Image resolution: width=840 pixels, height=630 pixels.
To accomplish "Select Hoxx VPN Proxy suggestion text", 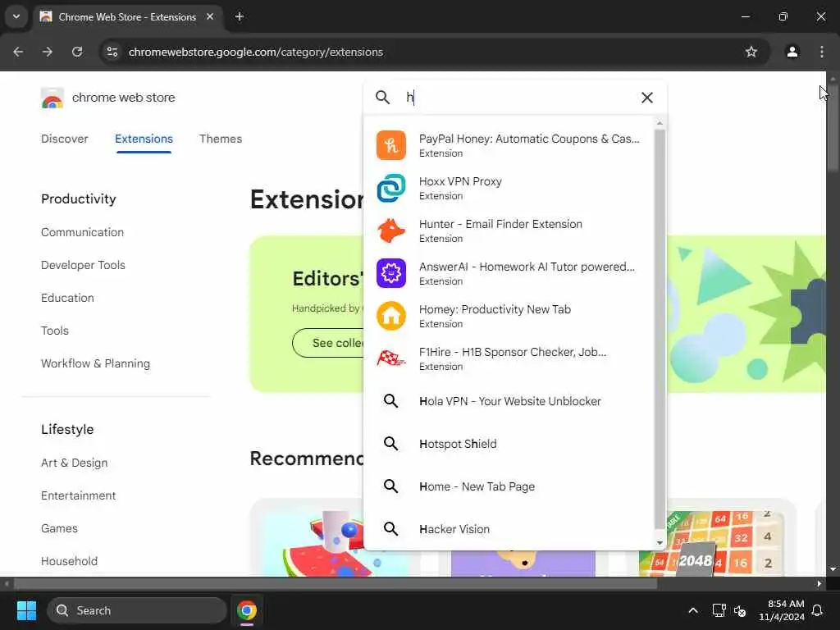I will click(x=460, y=181).
